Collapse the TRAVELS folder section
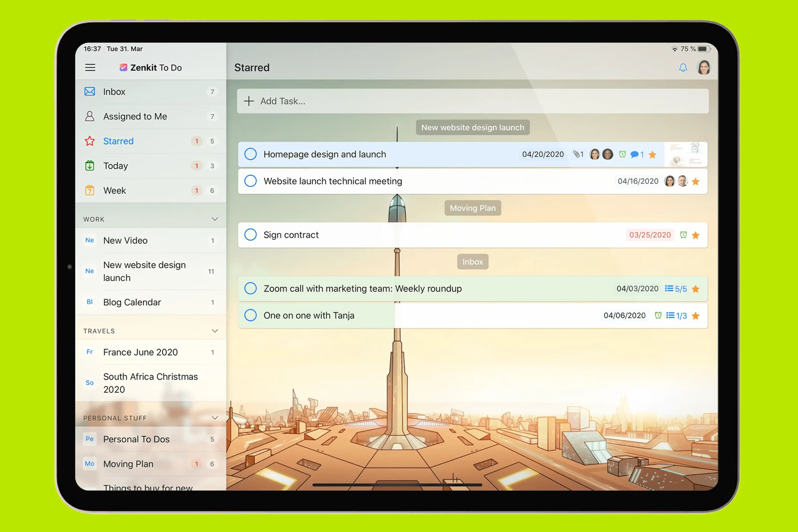The image size is (798, 532). tap(215, 331)
